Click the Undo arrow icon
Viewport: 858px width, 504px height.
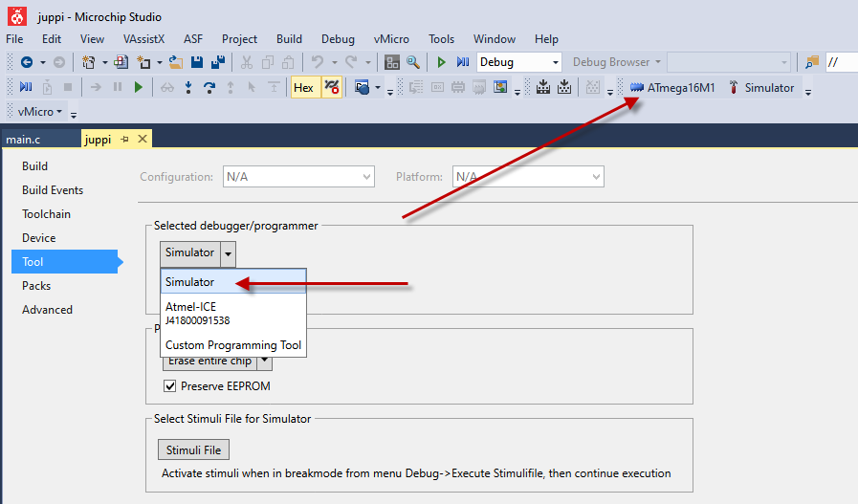[318, 62]
